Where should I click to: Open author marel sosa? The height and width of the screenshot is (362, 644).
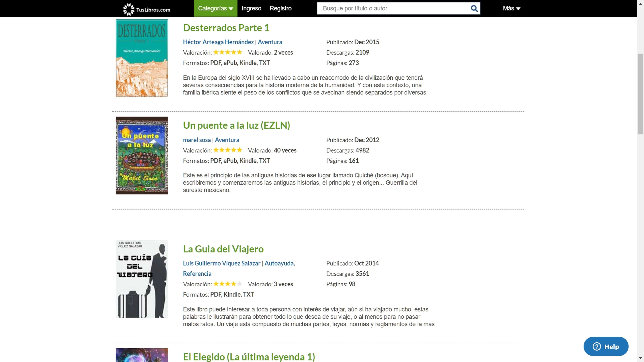tap(197, 140)
